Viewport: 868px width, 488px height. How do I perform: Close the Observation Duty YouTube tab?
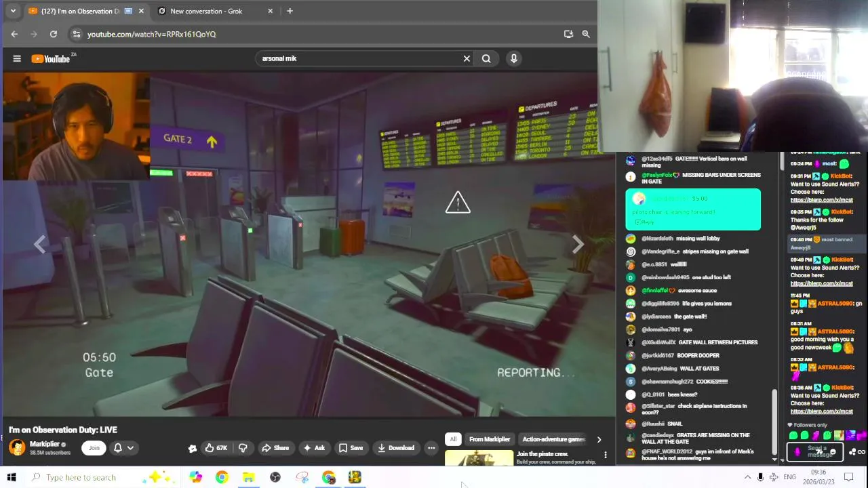(141, 11)
